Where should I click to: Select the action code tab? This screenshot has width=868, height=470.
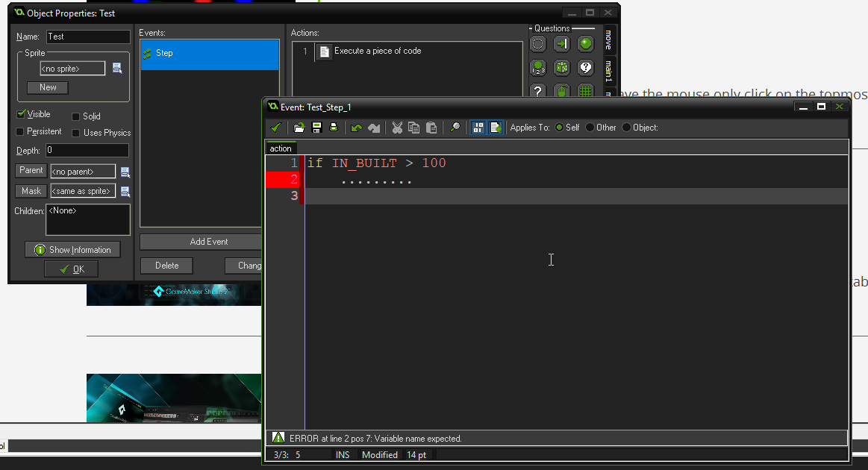(x=281, y=148)
